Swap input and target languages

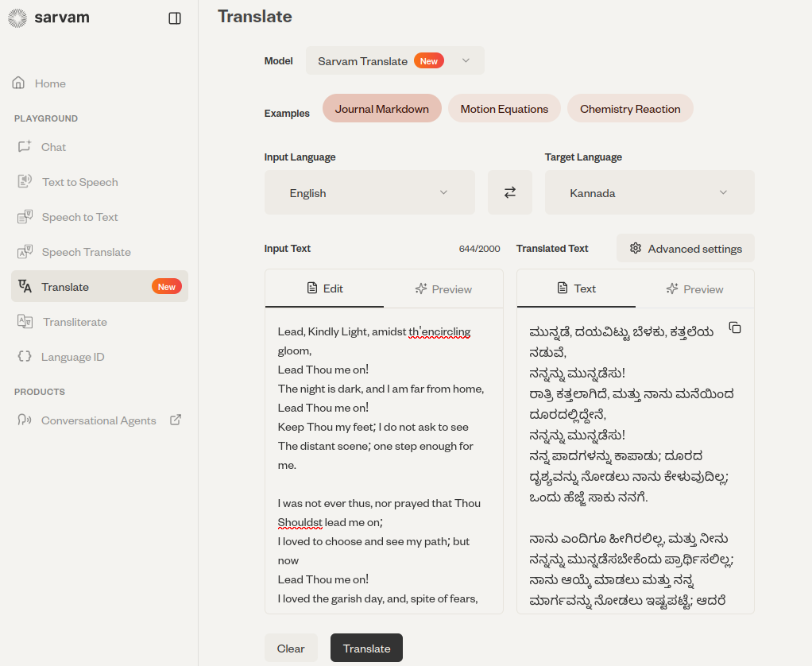510,192
